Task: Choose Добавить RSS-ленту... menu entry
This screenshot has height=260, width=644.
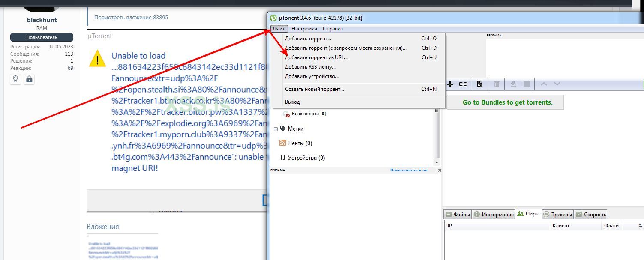Action: pos(358,67)
